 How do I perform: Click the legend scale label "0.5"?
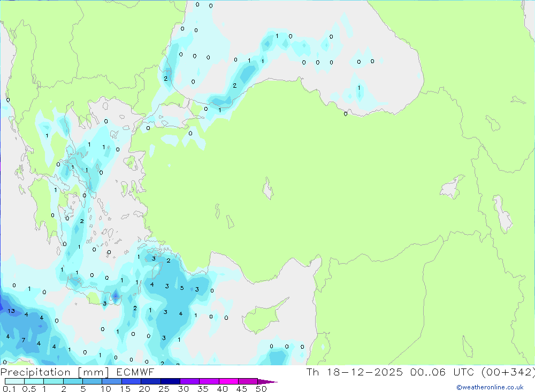pyautogui.click(x=29, y=389)
